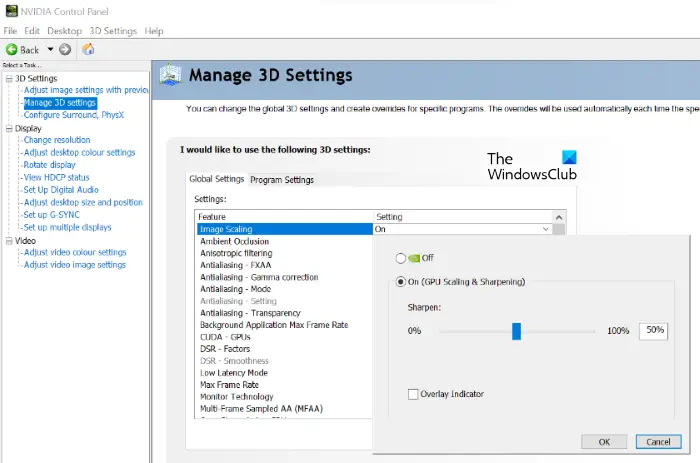Click the Feature column header
This screenshot has height=463, width=700.
pyautogui.click(x=284, y=217)
